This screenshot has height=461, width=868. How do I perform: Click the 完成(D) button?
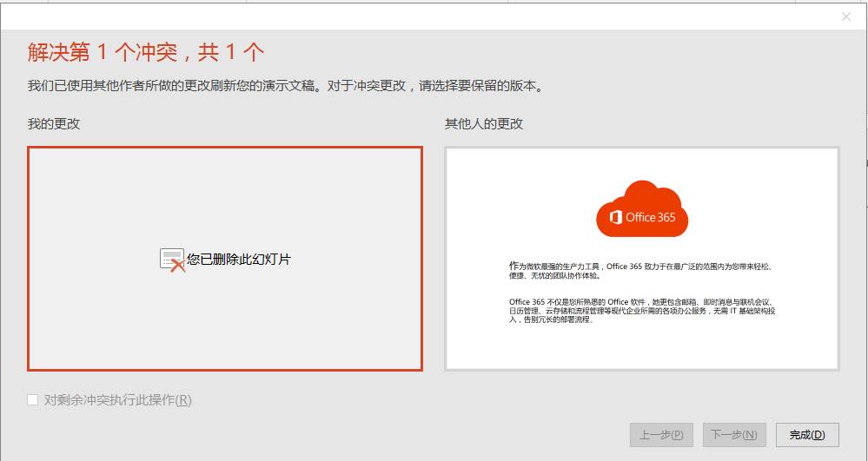807,435
